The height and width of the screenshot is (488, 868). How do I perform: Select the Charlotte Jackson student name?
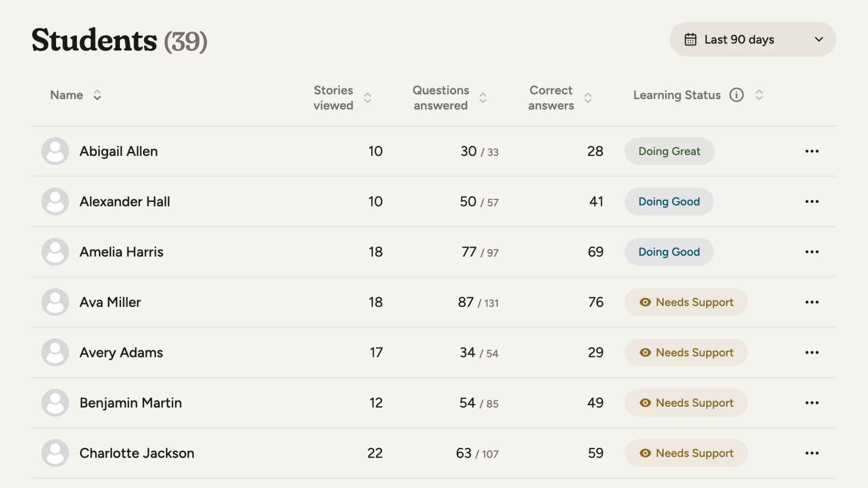[137, 453]
